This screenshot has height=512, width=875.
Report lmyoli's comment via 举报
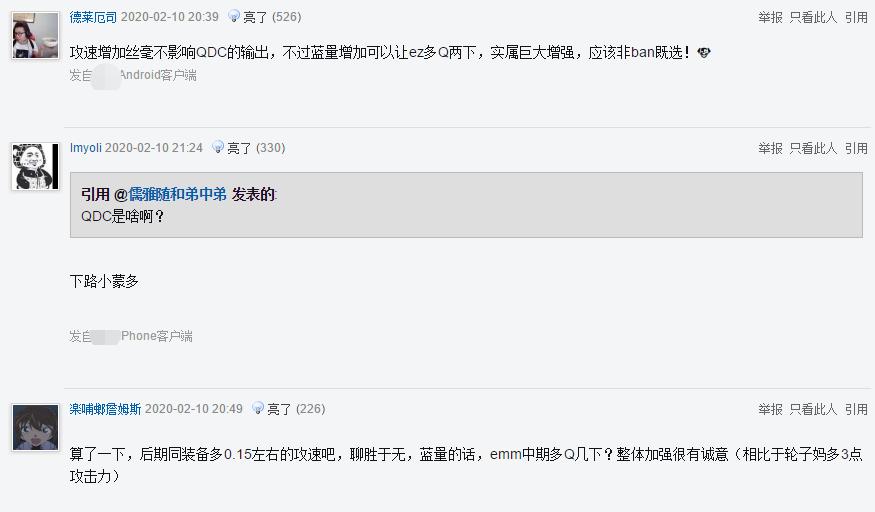[x=770, y=148]
